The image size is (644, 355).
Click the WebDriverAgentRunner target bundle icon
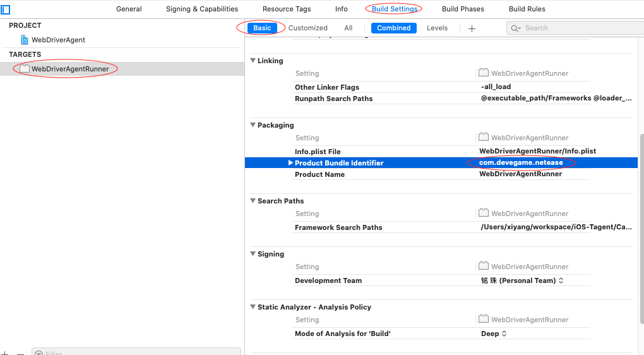pos(25,69)
